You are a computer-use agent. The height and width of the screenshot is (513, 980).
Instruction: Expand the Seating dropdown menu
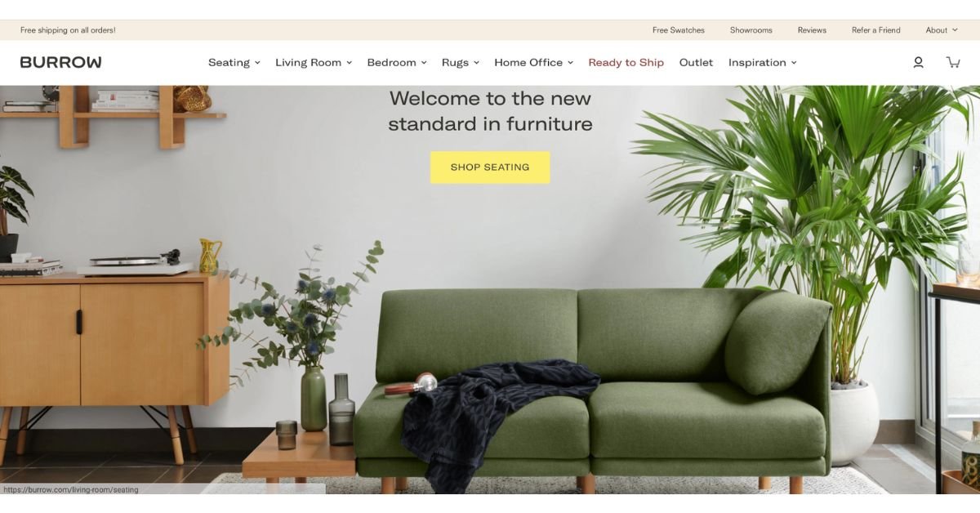coord(234,62)
